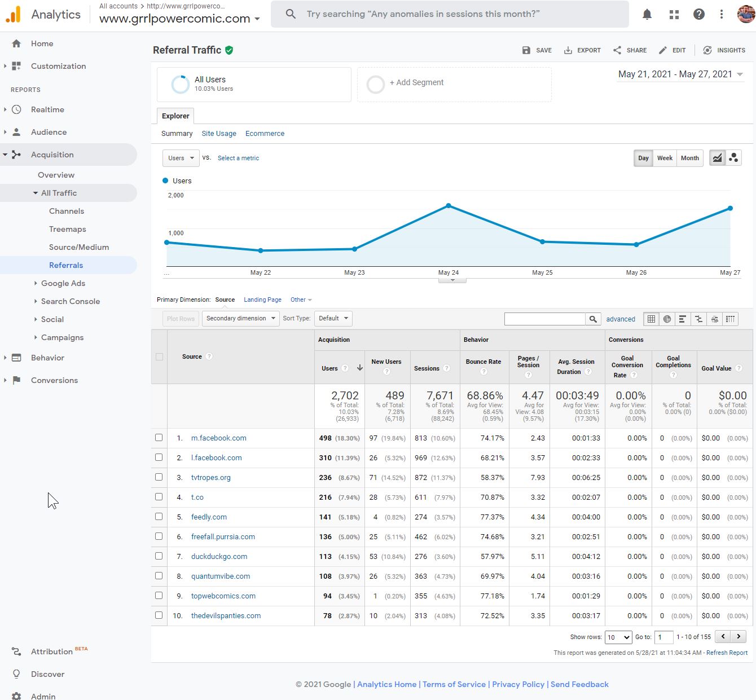Open the notifications bell

coord(647,15)
